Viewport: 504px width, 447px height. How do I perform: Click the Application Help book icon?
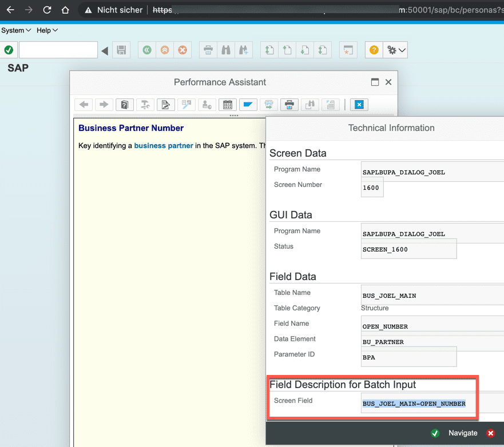[124, 105]
